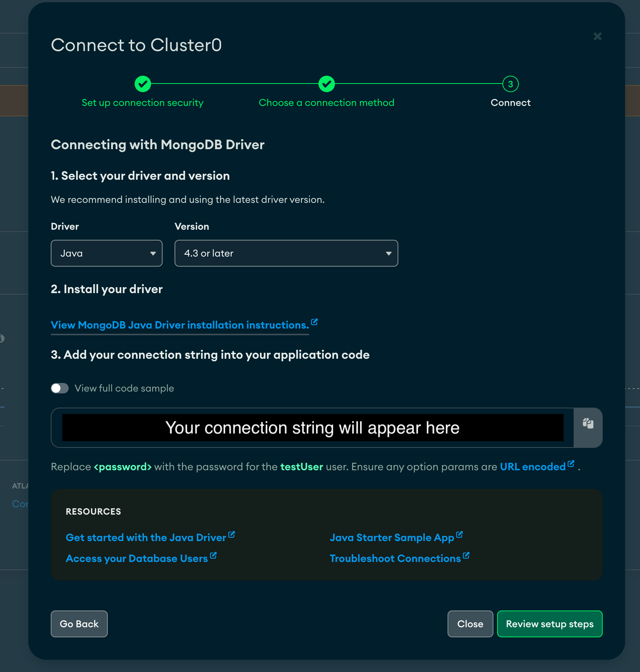The height and width of the screenshot is (672, 640).
Task: Click the completed Choose a connection method step
Action: tap(327, 84)
